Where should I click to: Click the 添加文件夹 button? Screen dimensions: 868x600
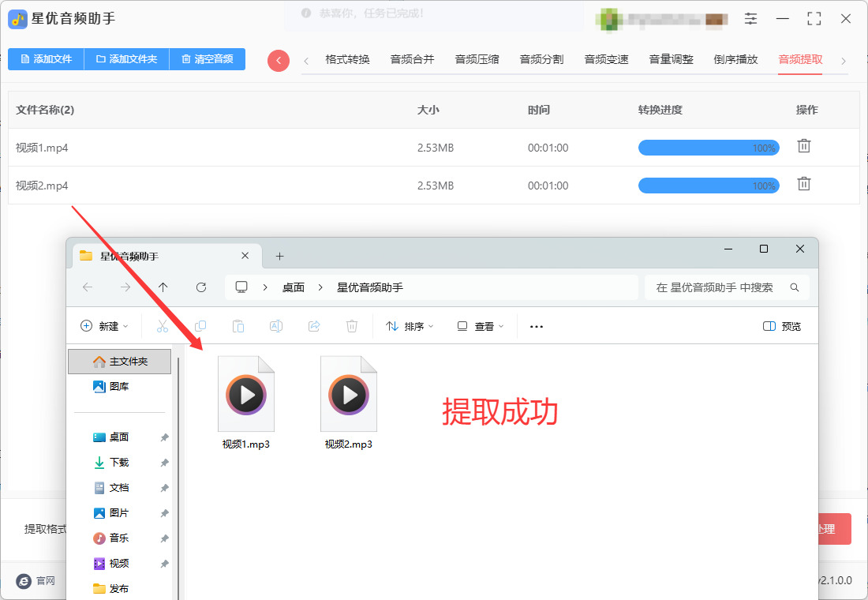127,59
